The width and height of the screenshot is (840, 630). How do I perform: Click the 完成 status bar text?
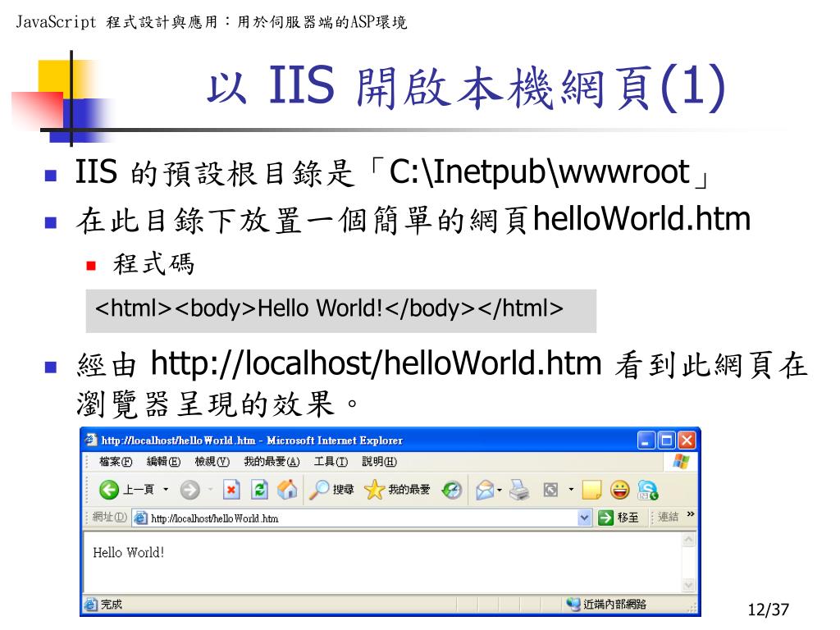coord(112,605)
